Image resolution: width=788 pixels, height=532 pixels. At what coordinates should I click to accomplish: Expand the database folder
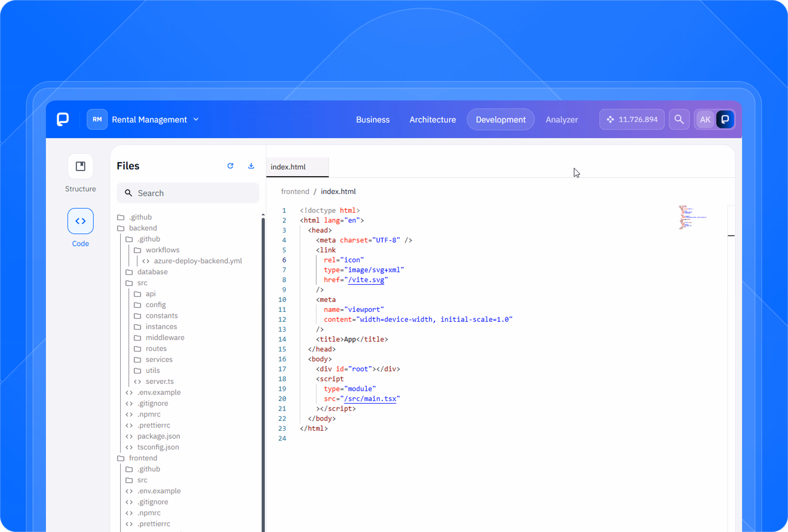[146, 272]
